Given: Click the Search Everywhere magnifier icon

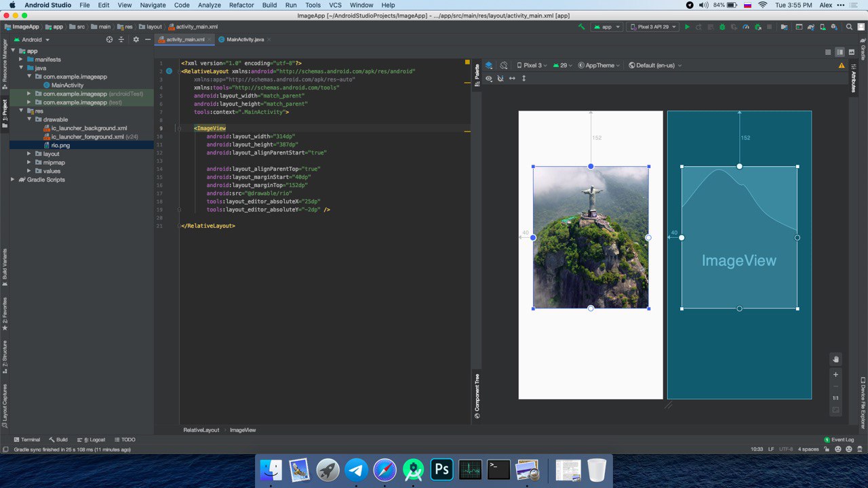Looking at the screenshot, I should click(849, 27).
